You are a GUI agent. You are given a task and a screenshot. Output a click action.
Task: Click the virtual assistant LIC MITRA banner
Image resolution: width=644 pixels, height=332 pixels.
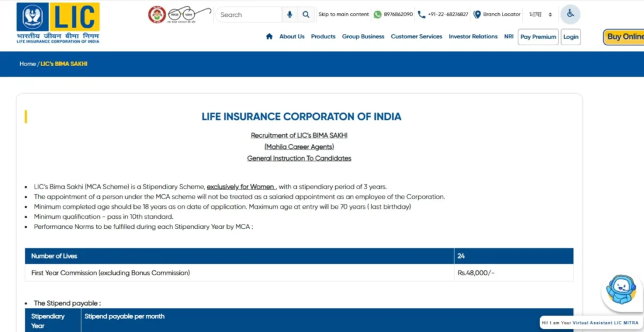pyautogui.click(x=590, y=323)
